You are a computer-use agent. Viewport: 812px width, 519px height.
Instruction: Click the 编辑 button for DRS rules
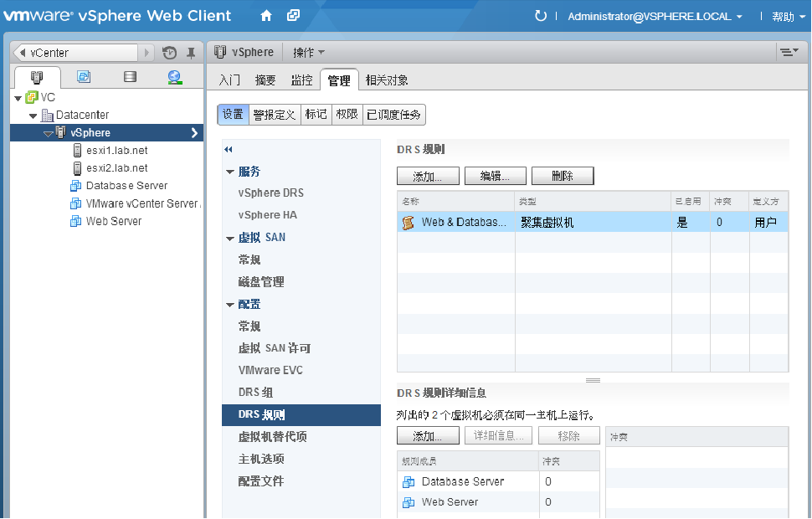pyautogui.click(x=495, y=176)
